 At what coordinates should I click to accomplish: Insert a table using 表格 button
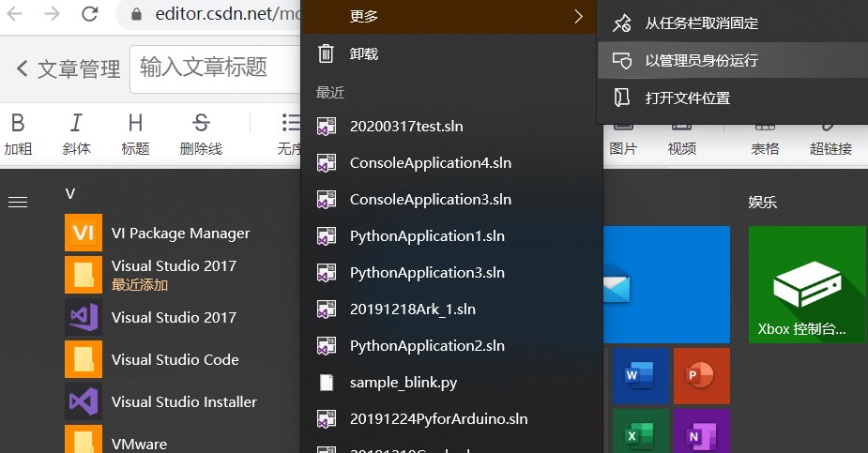pos(765,143)
